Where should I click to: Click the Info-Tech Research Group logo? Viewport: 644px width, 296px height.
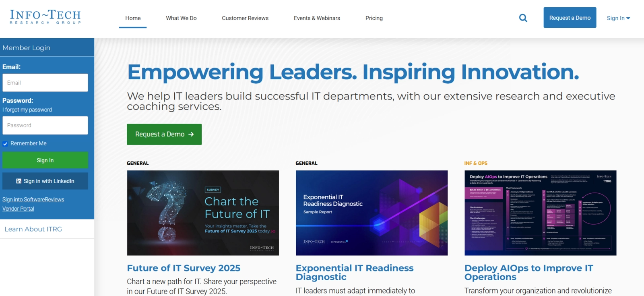pos(45,17)
